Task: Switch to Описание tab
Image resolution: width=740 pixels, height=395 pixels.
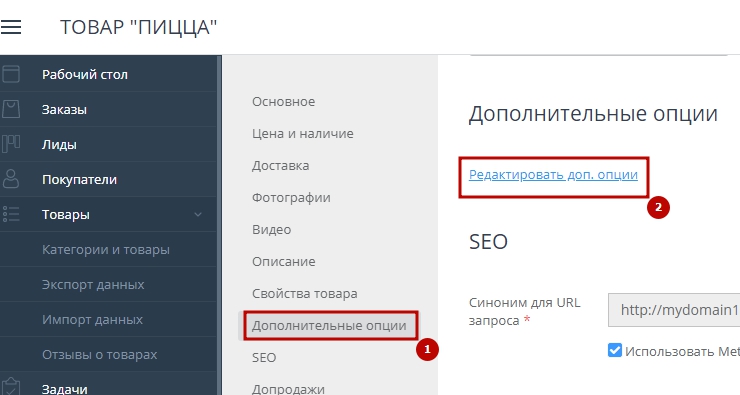Action: click(x=284, y=261)
